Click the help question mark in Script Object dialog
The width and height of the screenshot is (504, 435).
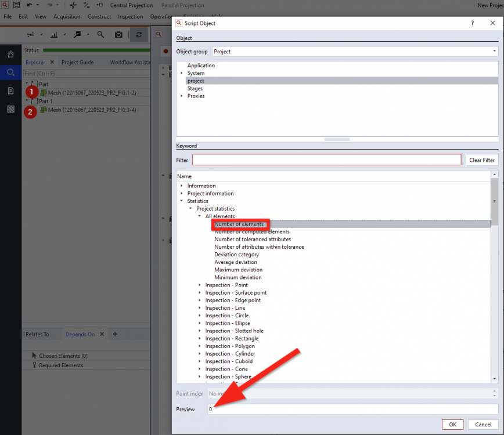point(472,23)
